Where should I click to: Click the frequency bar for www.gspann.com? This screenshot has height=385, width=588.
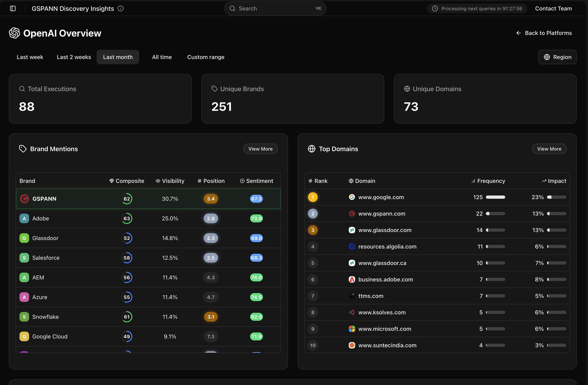point(495,213)
